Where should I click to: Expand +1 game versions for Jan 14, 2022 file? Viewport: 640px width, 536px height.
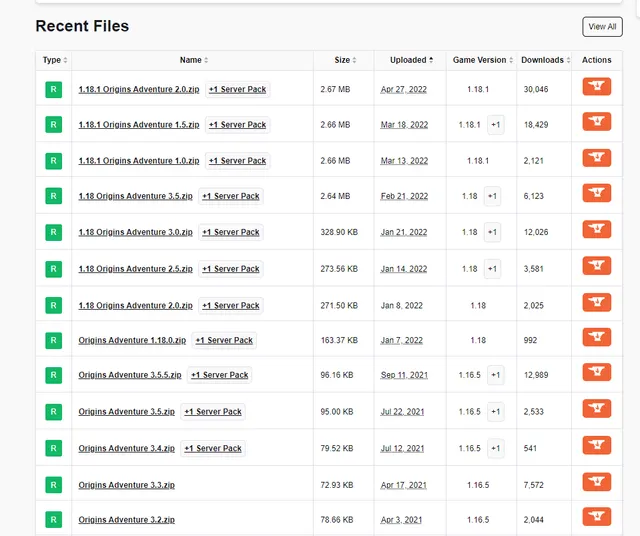(492, 269)
